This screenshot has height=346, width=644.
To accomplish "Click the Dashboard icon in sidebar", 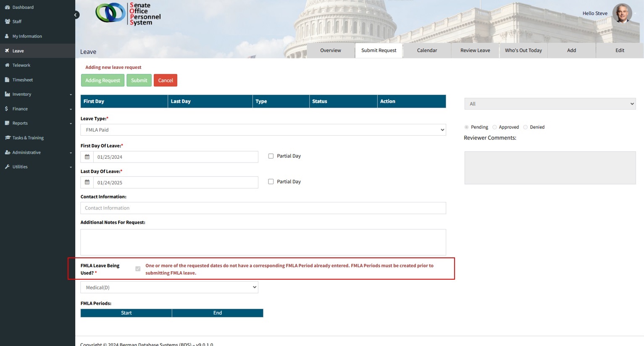I will click(x=7, y=7).
